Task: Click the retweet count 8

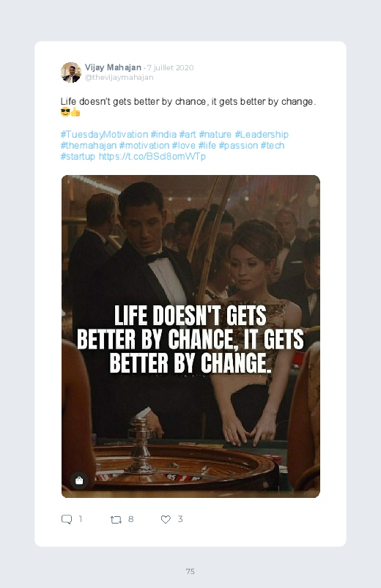Action: 130,519
